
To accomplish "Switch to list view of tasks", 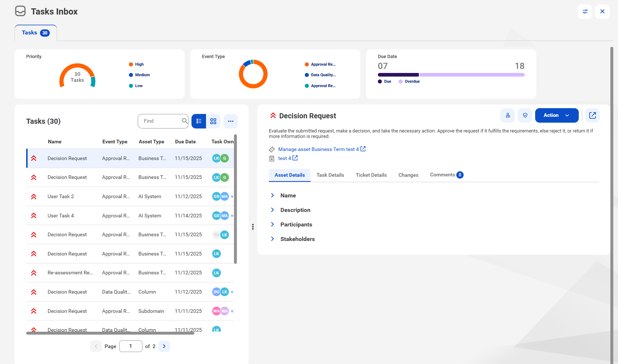I will [199, 121].
